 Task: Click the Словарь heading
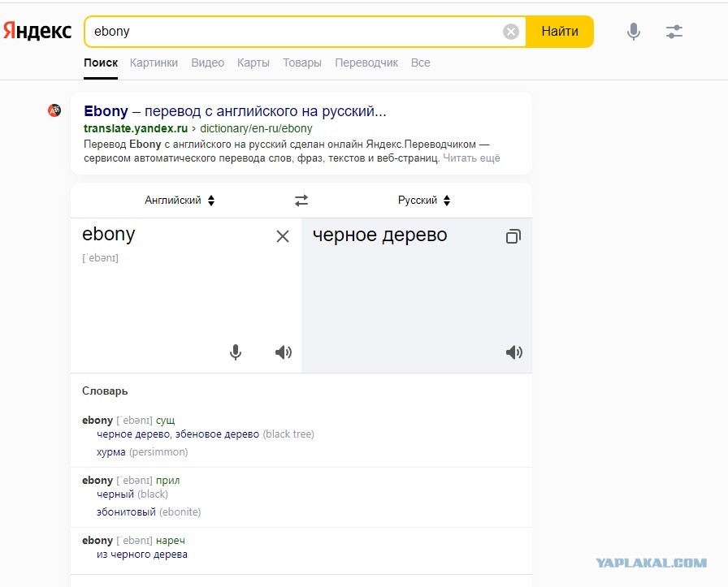click(105, 391)
